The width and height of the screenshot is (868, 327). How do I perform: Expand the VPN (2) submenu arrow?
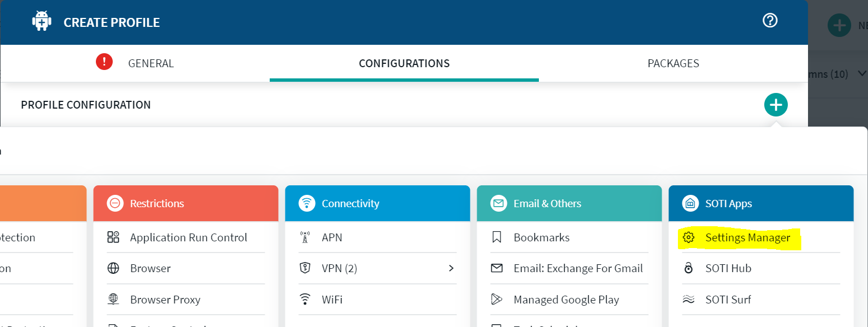click(451, 268)
